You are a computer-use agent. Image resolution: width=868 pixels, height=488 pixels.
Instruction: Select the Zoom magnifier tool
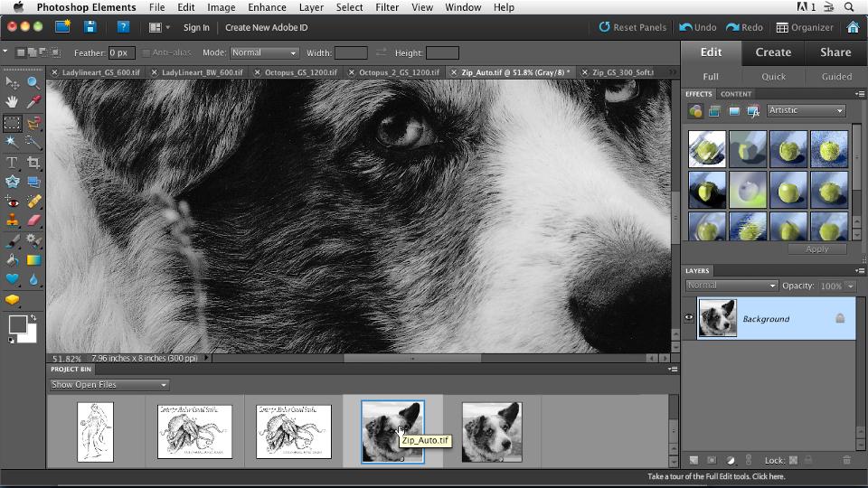(33, 83)
